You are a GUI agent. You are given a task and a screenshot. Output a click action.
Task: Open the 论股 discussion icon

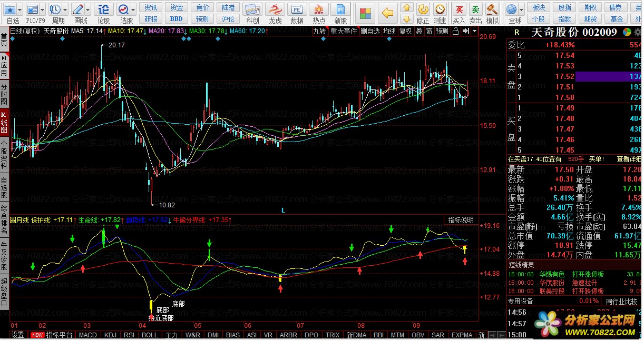coord(104,9)
